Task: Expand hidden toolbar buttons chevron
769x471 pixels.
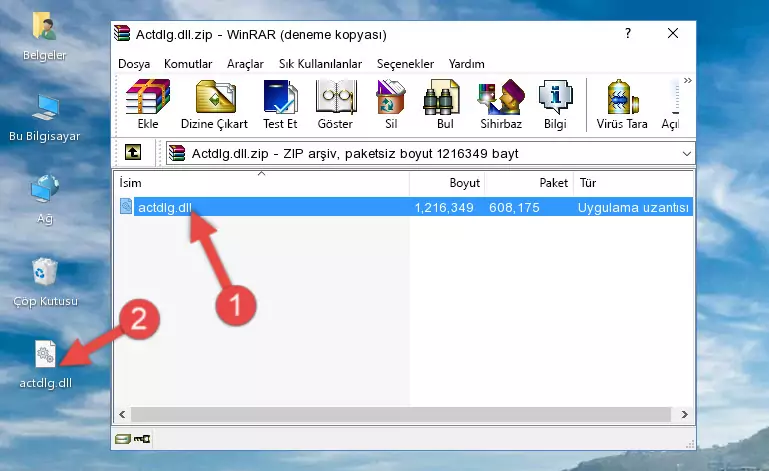Action: [x=688, y=80]
